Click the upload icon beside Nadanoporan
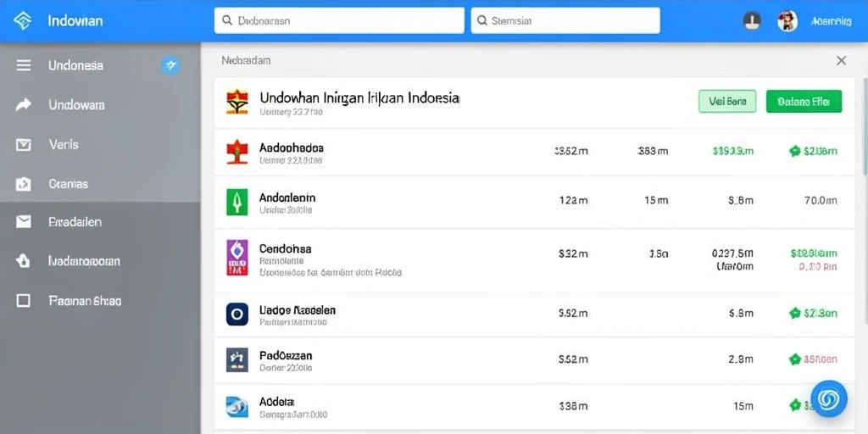 pos(23,261)
